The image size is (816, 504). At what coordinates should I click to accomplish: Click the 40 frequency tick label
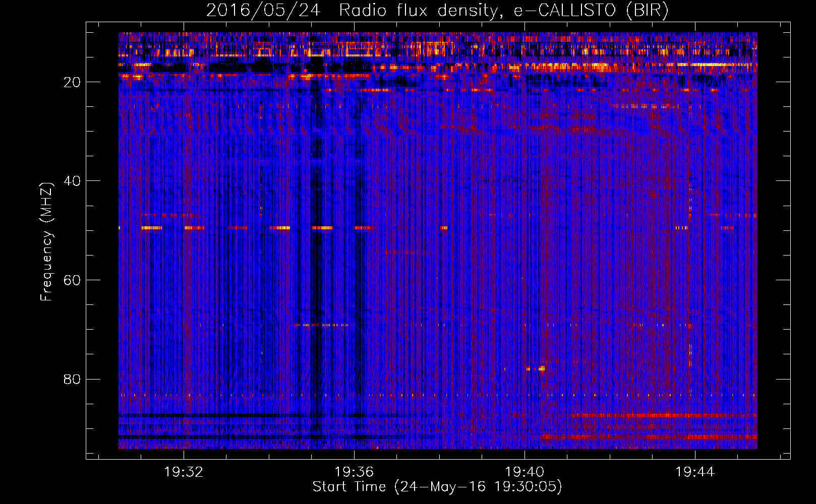click(x=72, y=181)
